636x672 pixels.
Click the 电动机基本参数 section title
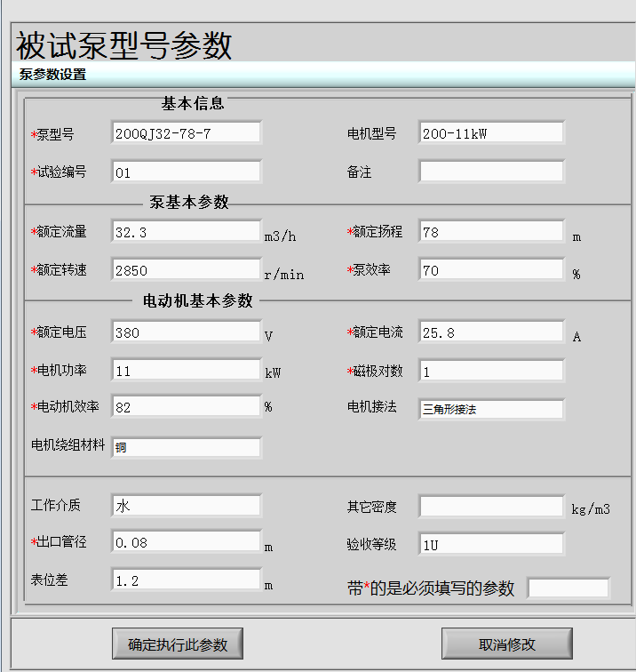pyautogui.click(x=197, y=300)
